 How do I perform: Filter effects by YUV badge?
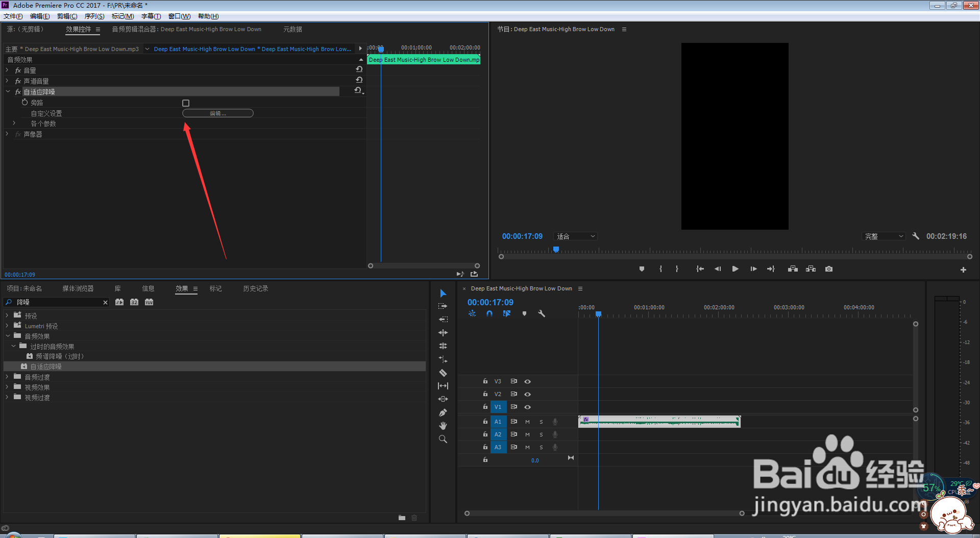pyautogui.click(x=149, y=302)
